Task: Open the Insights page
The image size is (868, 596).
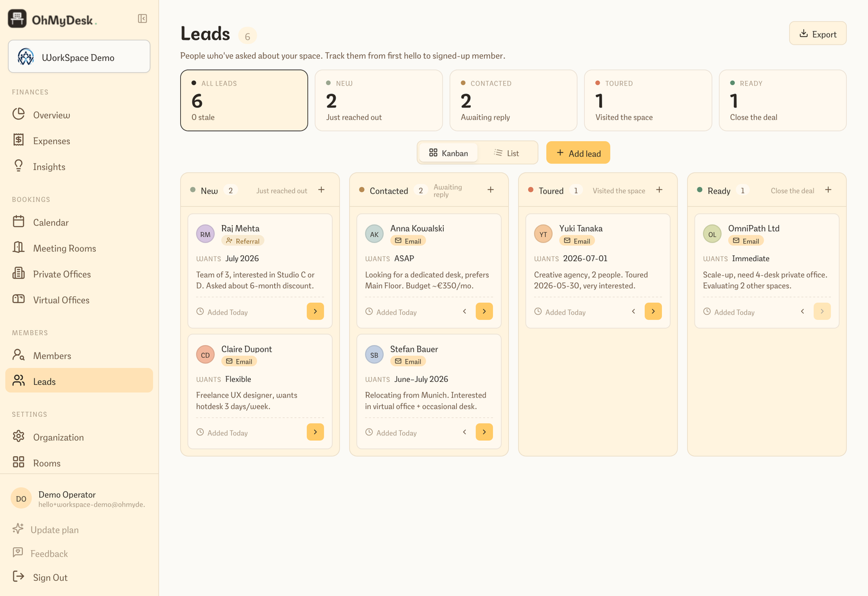Action: pos(79,166)
